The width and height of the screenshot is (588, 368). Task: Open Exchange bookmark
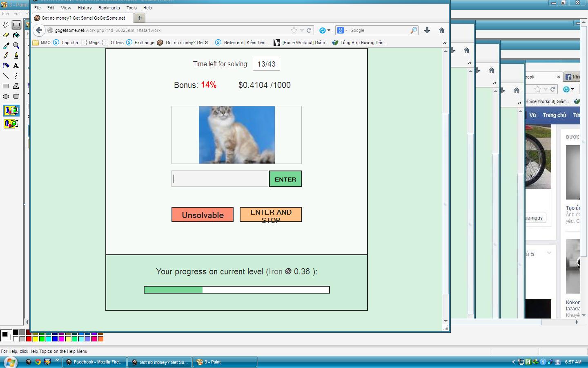140,43
